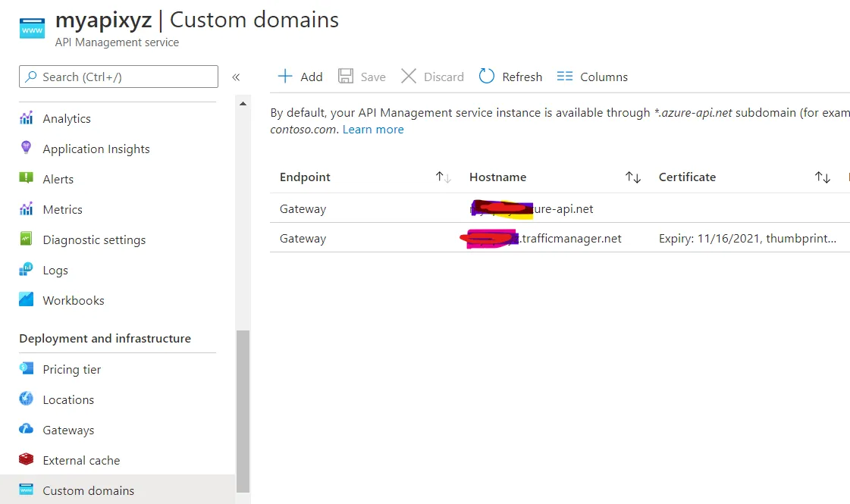Click the Workbooks icon
850x504 pixels.
click(x=27, y=300)
